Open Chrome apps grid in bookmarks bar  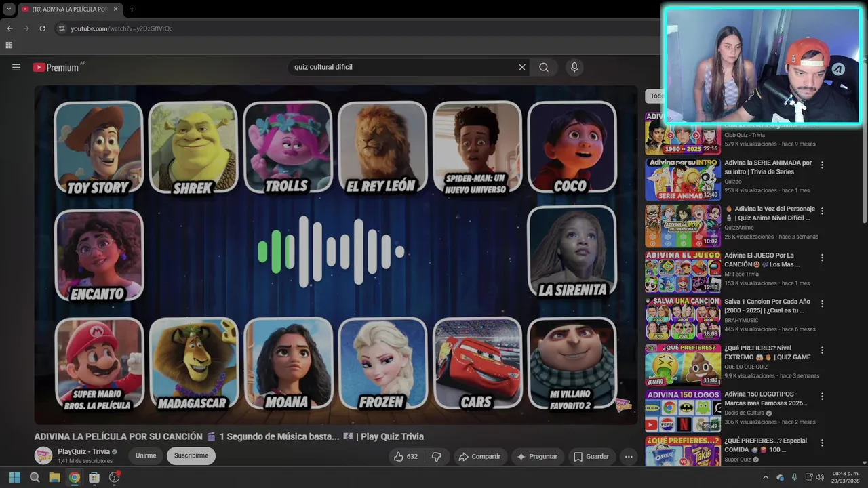point(9,45)
